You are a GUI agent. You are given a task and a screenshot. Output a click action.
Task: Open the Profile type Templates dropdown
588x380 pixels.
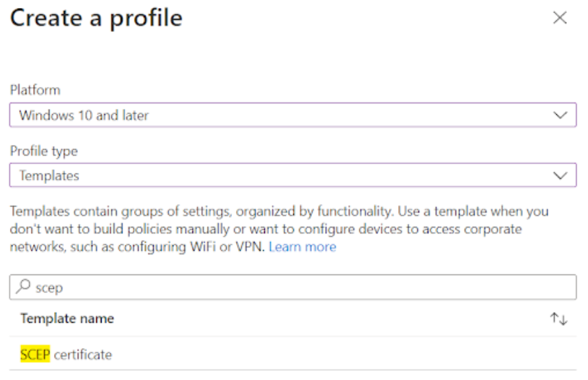293,175
